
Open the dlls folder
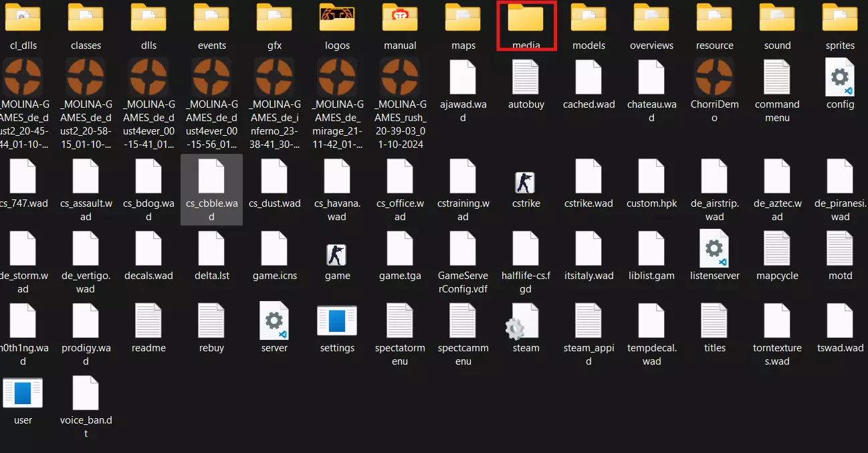[148, 25]
